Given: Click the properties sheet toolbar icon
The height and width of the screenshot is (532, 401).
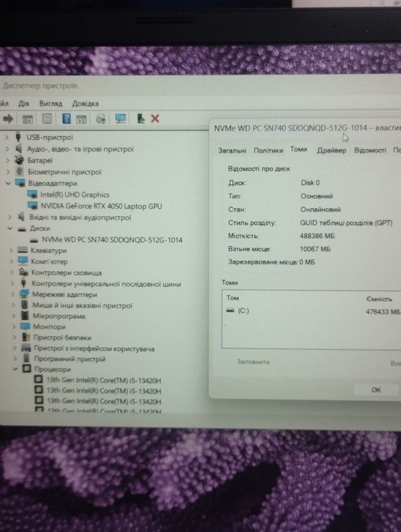Looking at the screenshot, I should tap(47, 119).
